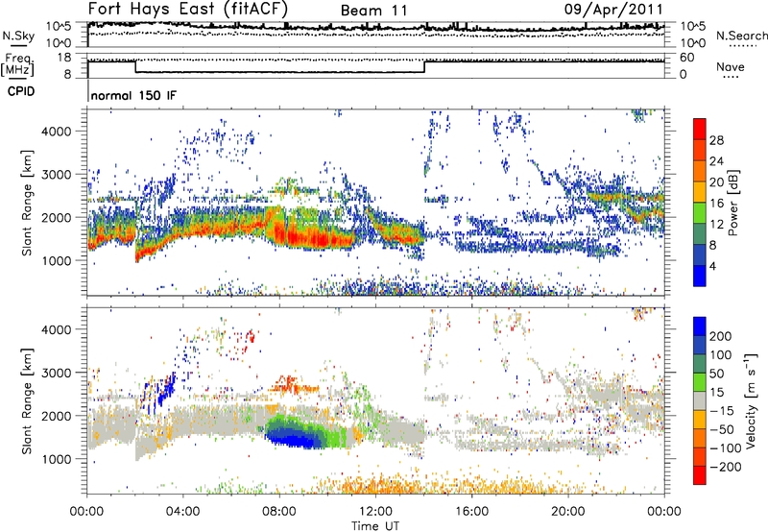This screenshot has width=768, height=532.
Task: Click the 'Slant Range [km]' label of the power plot
Action: (x=27, y=203)
